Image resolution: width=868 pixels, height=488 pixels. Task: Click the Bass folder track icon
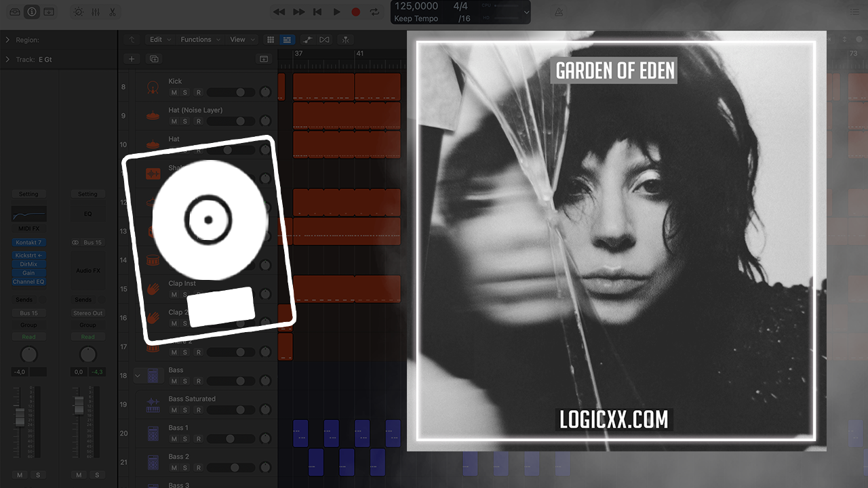click(x=153, y=375)
